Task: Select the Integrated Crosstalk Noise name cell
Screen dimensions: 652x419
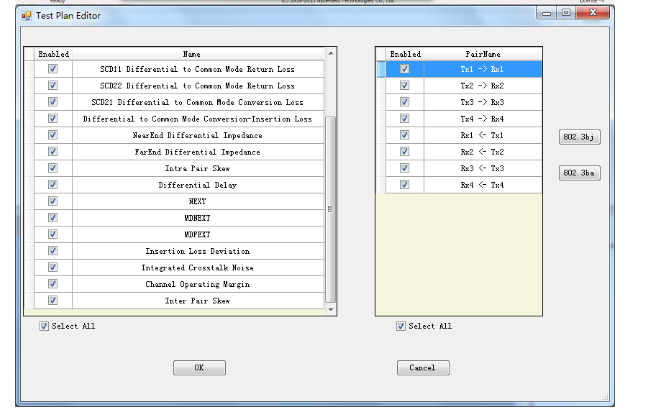Action: tap(198, 267)
